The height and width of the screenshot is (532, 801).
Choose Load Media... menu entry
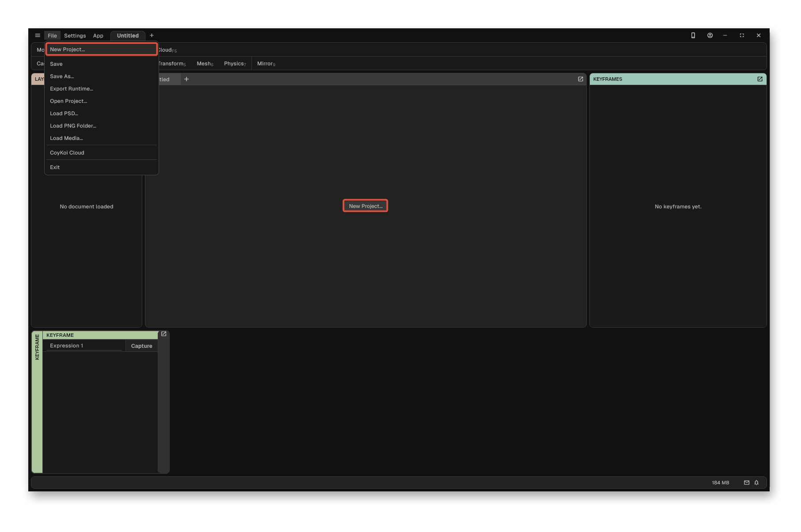pos(102,138)
